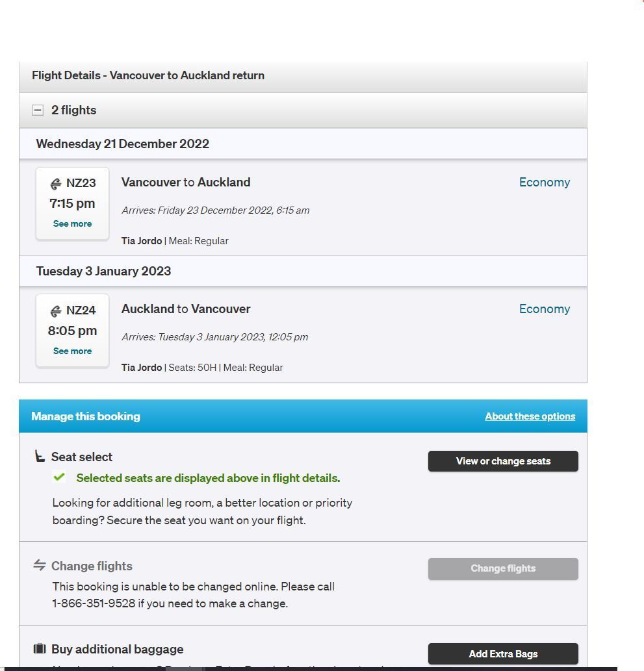The height and width of the screenshot is (671, 644).
Task: Expand See more under NZ24
Action: pos(72,351)
